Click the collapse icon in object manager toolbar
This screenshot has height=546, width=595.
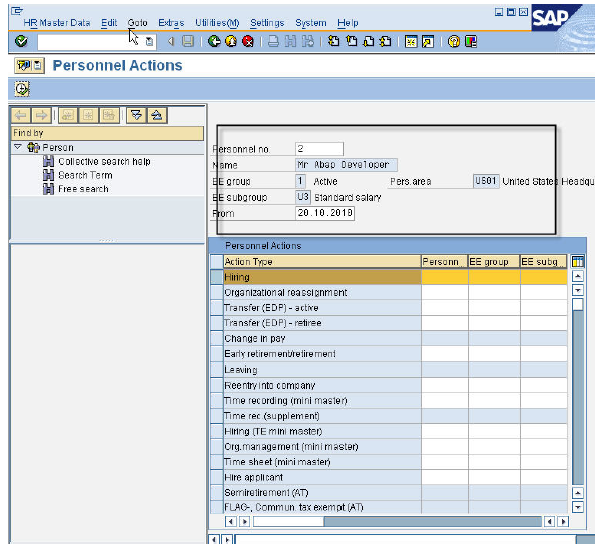tap(157, 115)
